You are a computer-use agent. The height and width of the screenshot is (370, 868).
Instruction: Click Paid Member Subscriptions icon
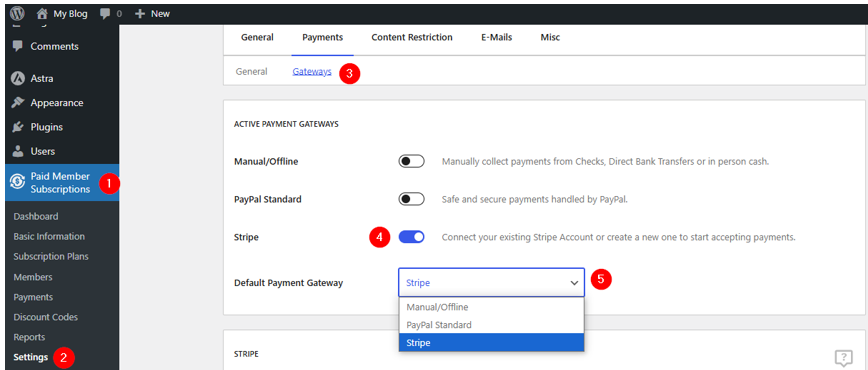[17, 182]
